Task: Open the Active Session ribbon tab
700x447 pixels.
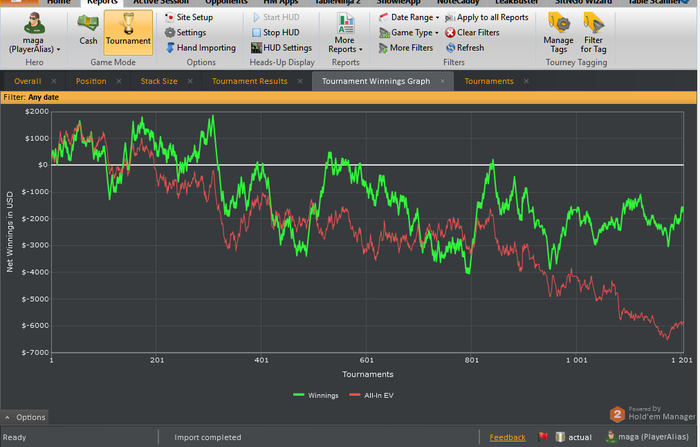Action: click(x=161, y=2)
